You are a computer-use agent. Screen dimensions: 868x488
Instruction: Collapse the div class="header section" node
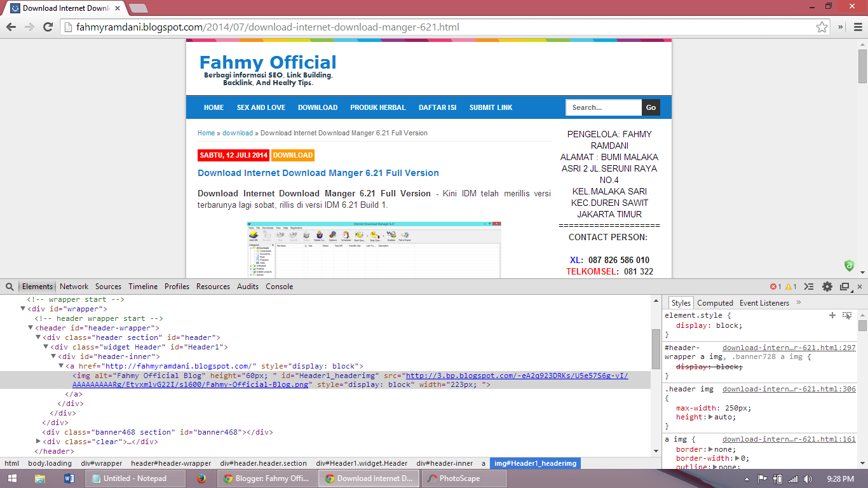point(38,337)
